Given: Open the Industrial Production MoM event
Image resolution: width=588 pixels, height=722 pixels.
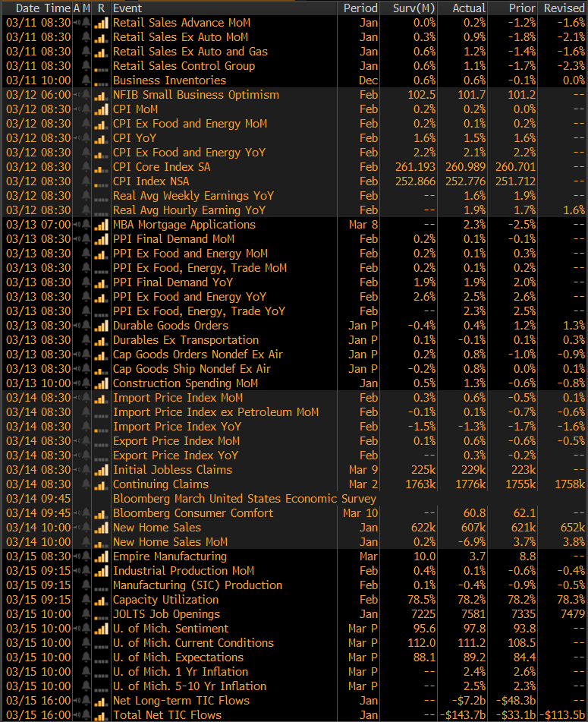Looking at the screenshot, I should tap(183, 571).
